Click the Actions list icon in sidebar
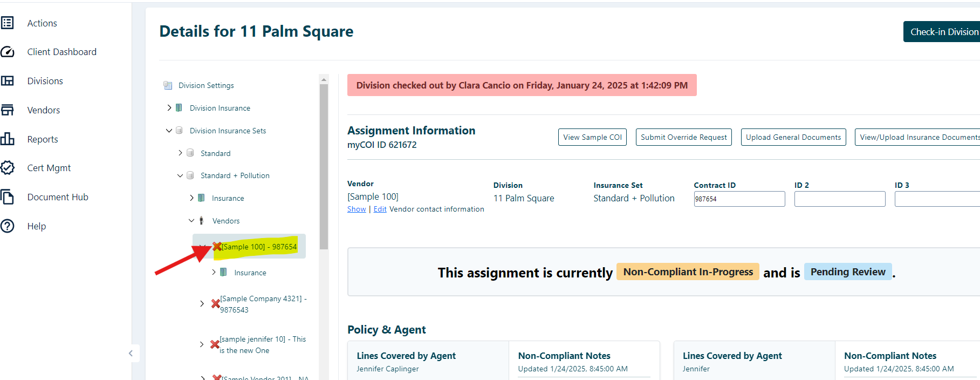Screen dimensions: 980x380 pyautogui.click(x=8, y=23)
